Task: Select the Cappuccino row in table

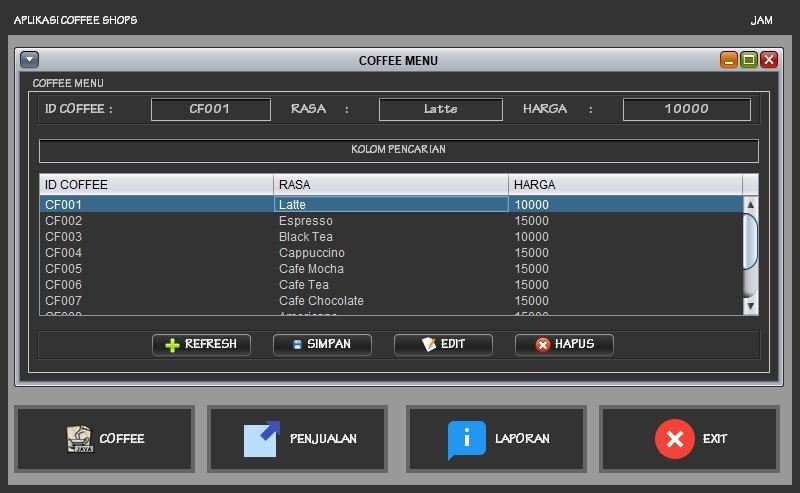Action: pos(312,253)
